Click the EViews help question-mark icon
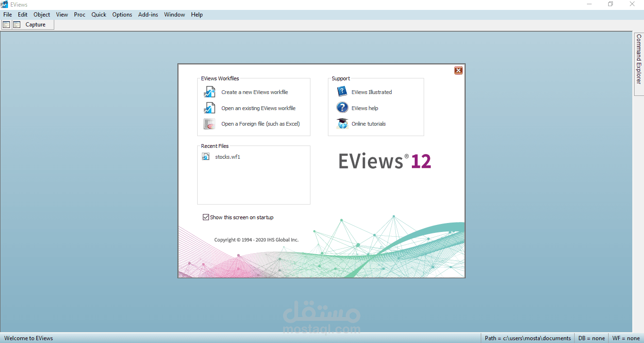644x343 pixels. point(342,108)
